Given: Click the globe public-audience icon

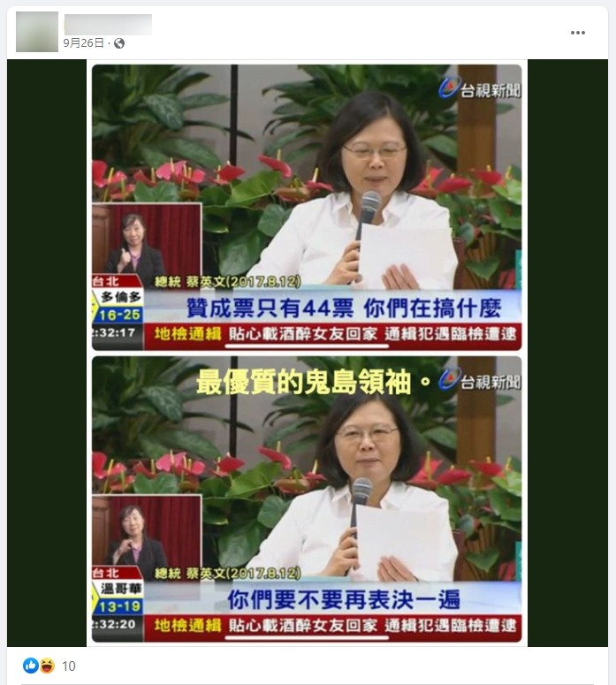Looking at the screenshot, I should pos(118,43).
